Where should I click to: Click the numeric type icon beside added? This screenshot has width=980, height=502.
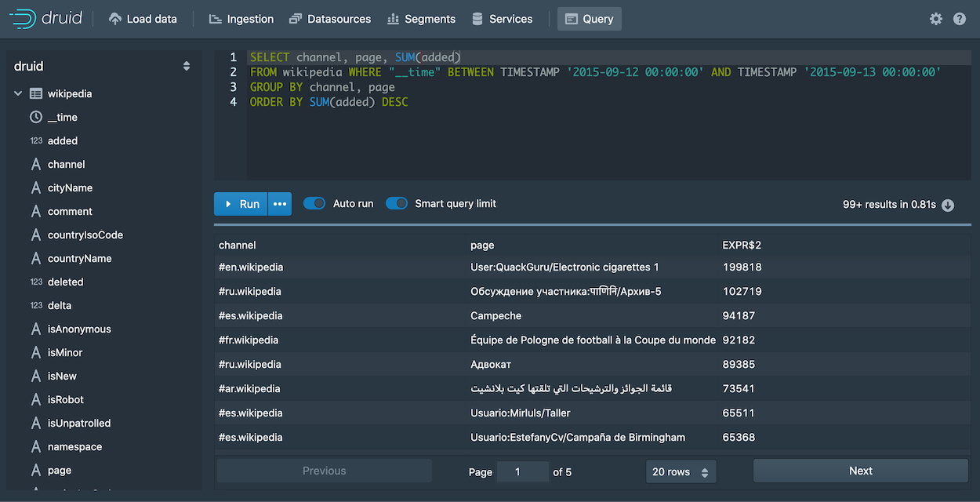(36, 141)
